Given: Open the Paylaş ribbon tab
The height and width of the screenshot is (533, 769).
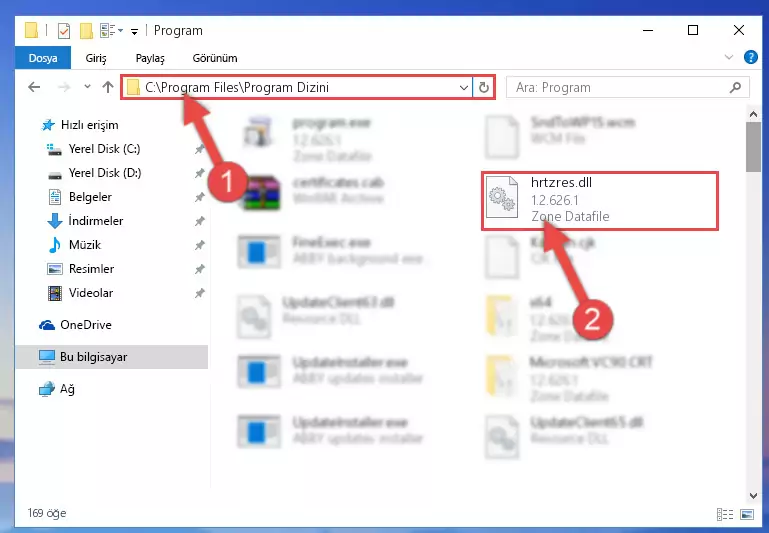Looking at the screenshot, I should tap(150, 58).
